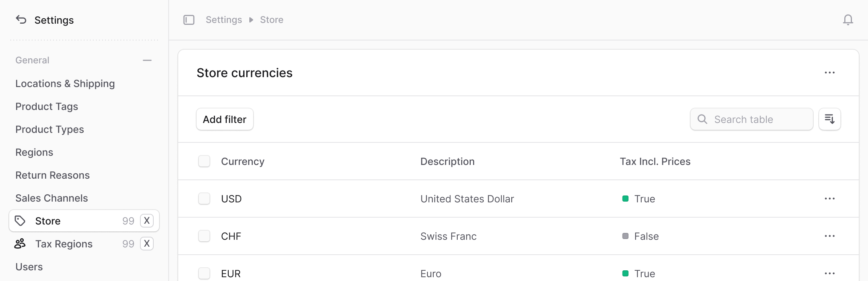Click the Add filter button
Screen dimensions: 868x281
click(x=225, y=119)
